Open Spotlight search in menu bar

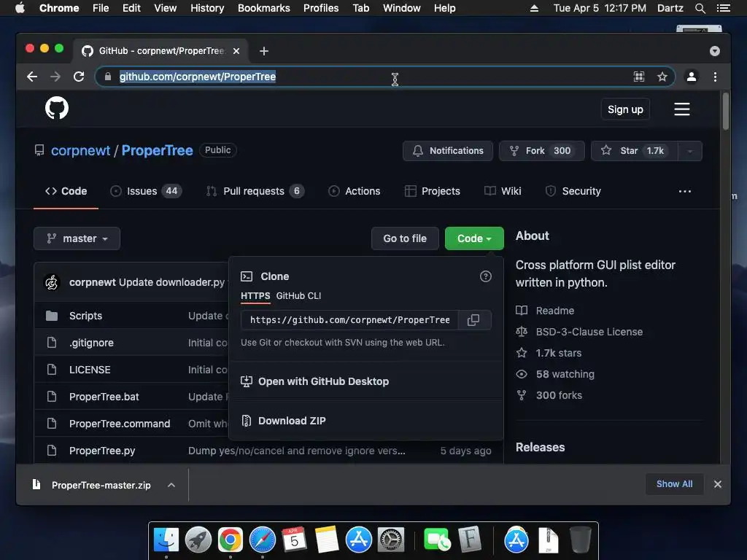click(x=700, y=8)
